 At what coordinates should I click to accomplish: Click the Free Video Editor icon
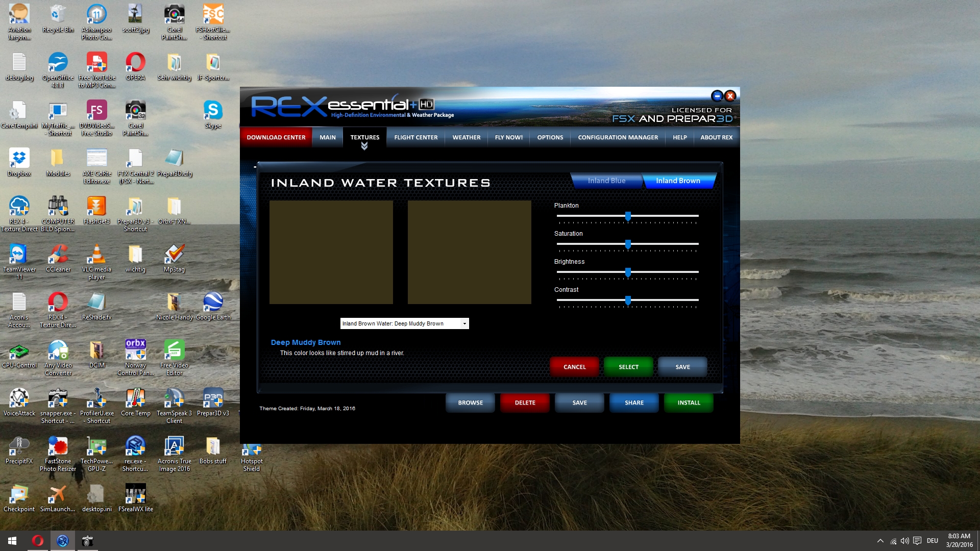174,358
